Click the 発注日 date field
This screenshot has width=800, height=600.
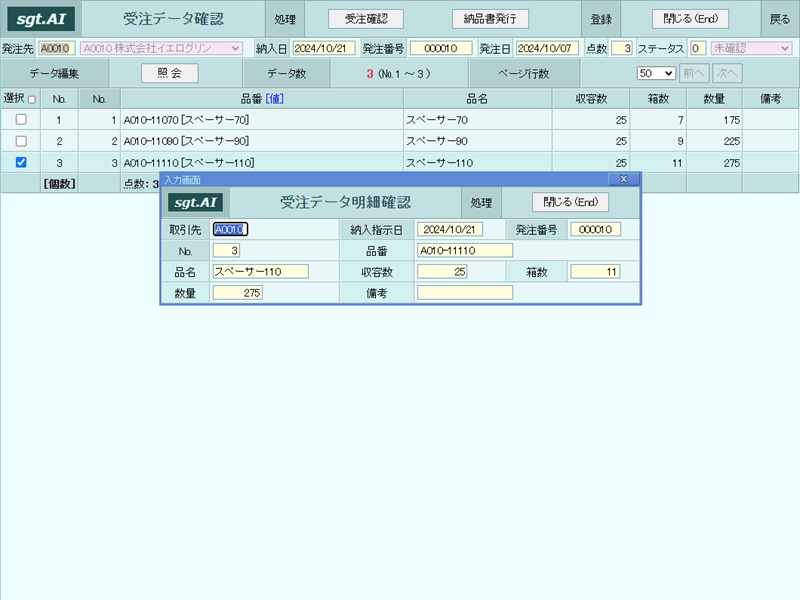pyautogui.click(x=547, y=48)
